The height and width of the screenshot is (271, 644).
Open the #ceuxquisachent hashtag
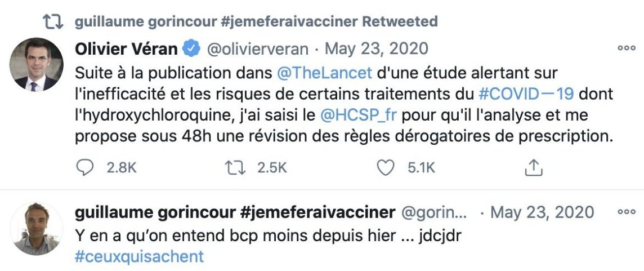tap(139, 256)
